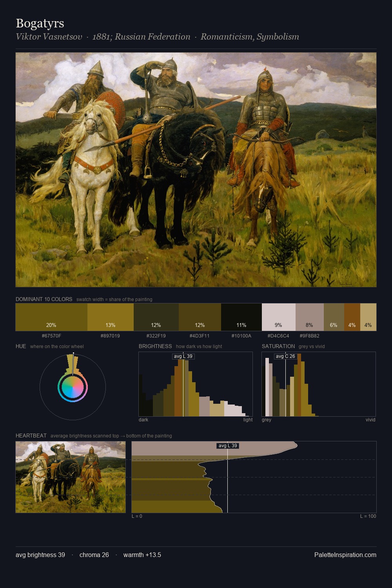Screen dimensions: 392x588
Task: Pick the 8% mauve-grey swatch #9F8B82
Action: (310, 317)
